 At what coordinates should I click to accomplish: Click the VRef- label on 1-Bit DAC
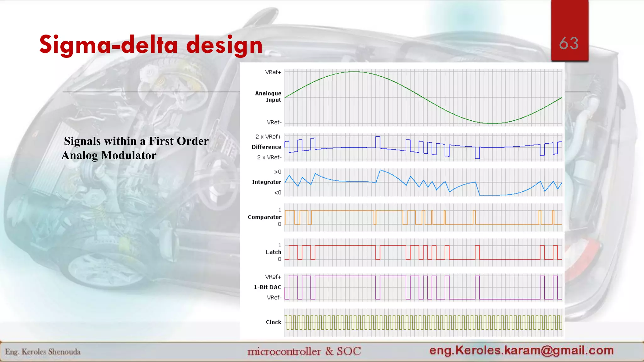[274, 297]
